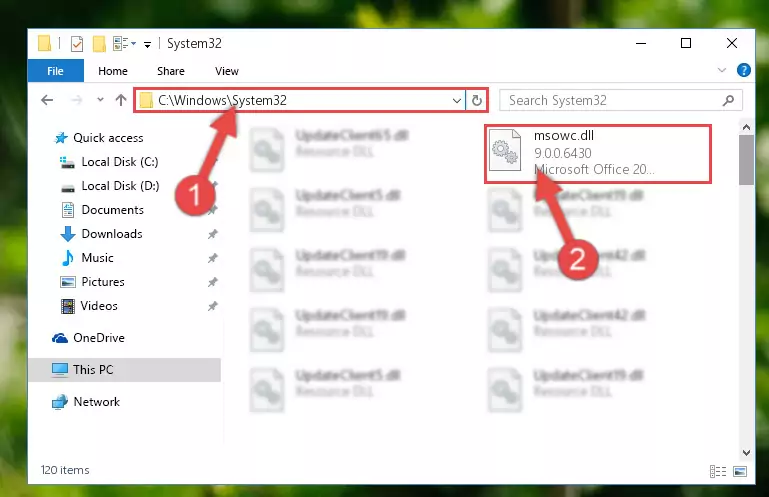This screenshot has height=497, width=769.
Task: Click the search magnifier icon
Action: (729, 101)
